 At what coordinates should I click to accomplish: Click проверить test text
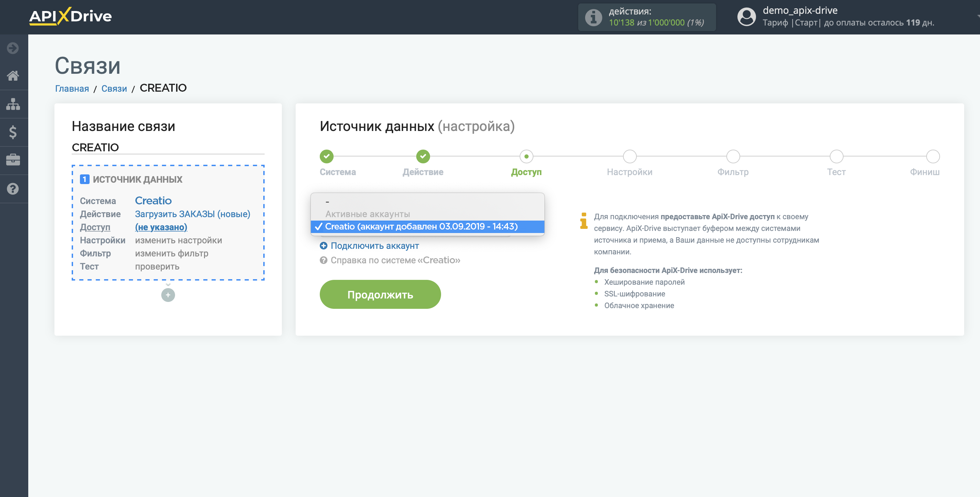click(157, 266)
